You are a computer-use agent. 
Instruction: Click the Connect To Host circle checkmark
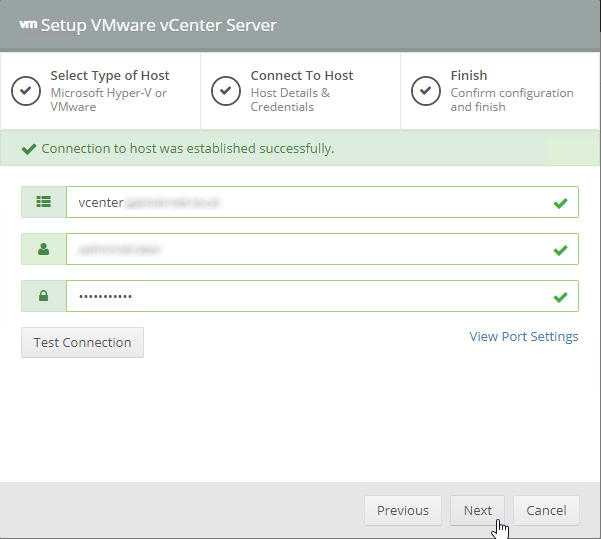pyautogui.click(x=226, y=91)
